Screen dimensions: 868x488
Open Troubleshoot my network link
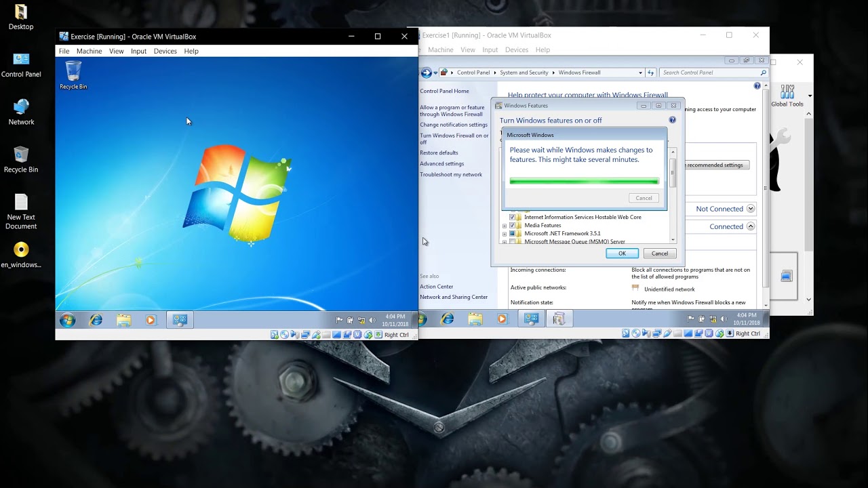pyautogui.click(x=451, y=174)
